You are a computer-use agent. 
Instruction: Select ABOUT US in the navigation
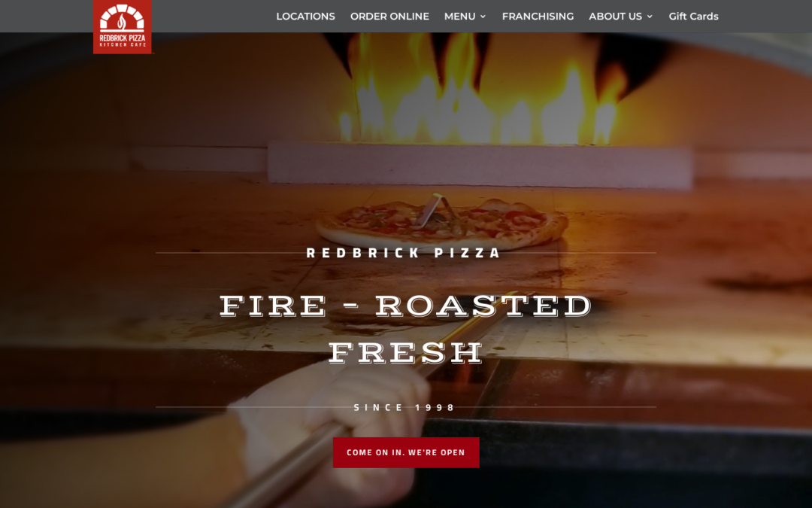tap(615, 16)
